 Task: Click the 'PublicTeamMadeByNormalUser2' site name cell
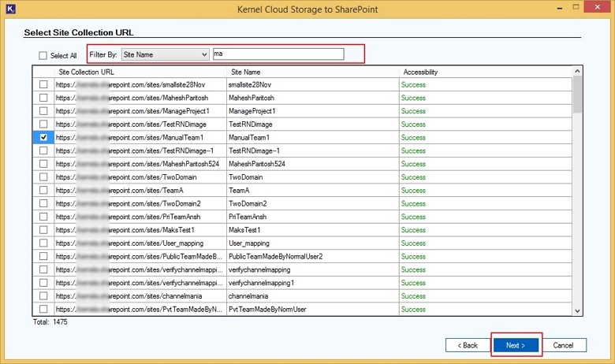click(313, 257)
